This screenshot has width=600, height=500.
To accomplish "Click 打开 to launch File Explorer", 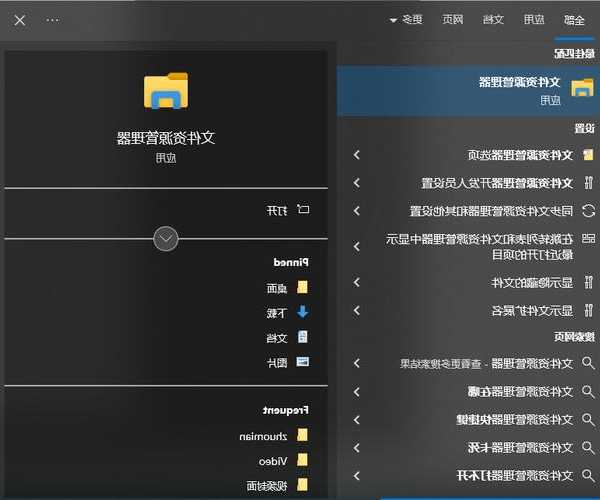I will point(277,210).
